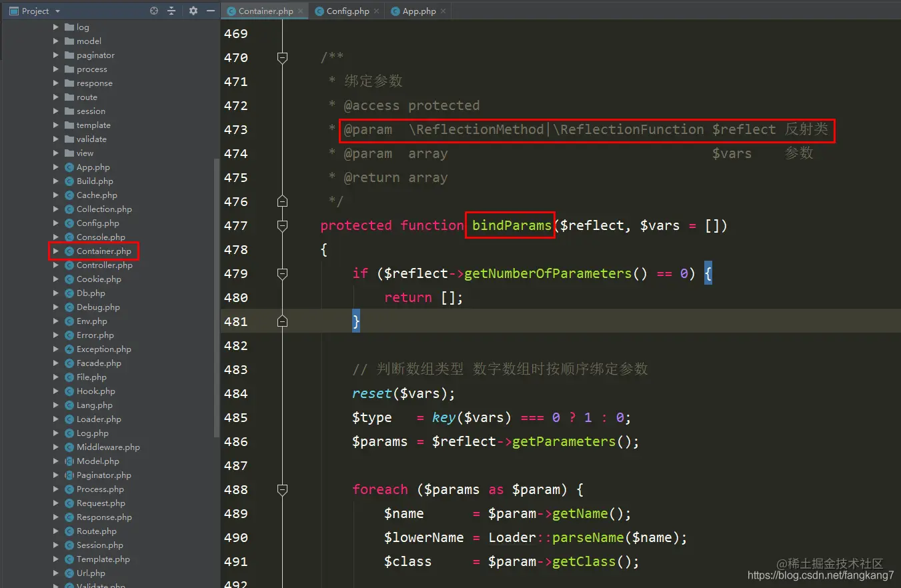
Task: Fold the bindParams function at line 477
Action: click(282, 226)
